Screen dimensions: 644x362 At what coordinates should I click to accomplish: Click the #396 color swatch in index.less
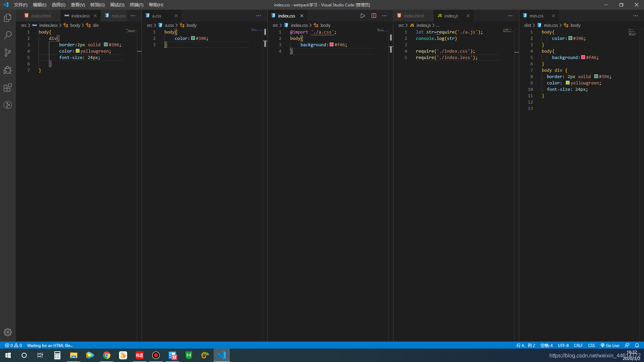click(x=106, y=45)
